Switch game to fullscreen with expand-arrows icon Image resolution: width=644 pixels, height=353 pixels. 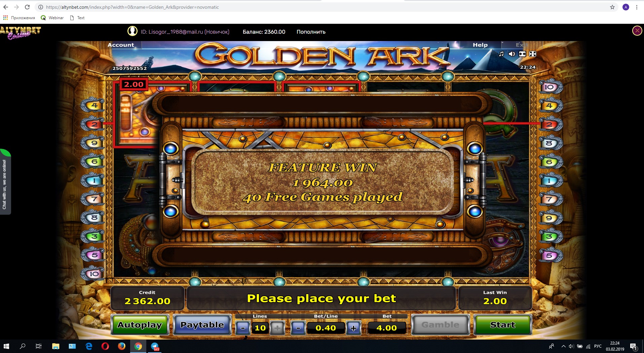coord(533,54)
